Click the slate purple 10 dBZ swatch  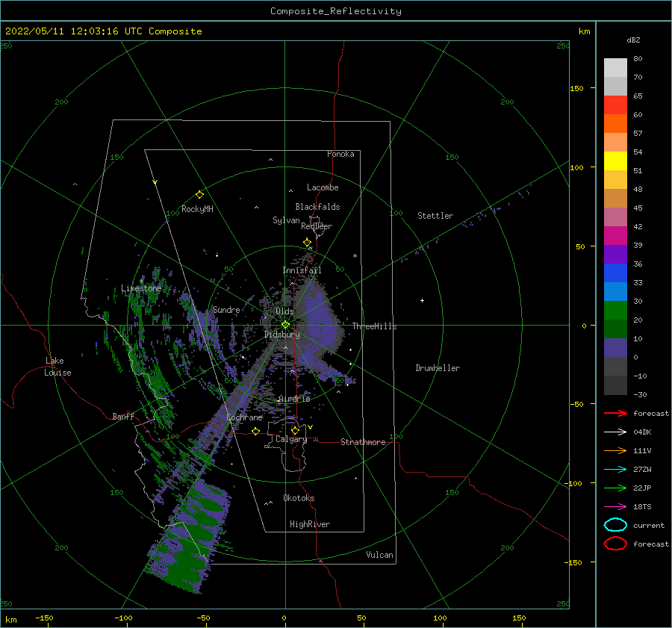[x=615, y=347]
